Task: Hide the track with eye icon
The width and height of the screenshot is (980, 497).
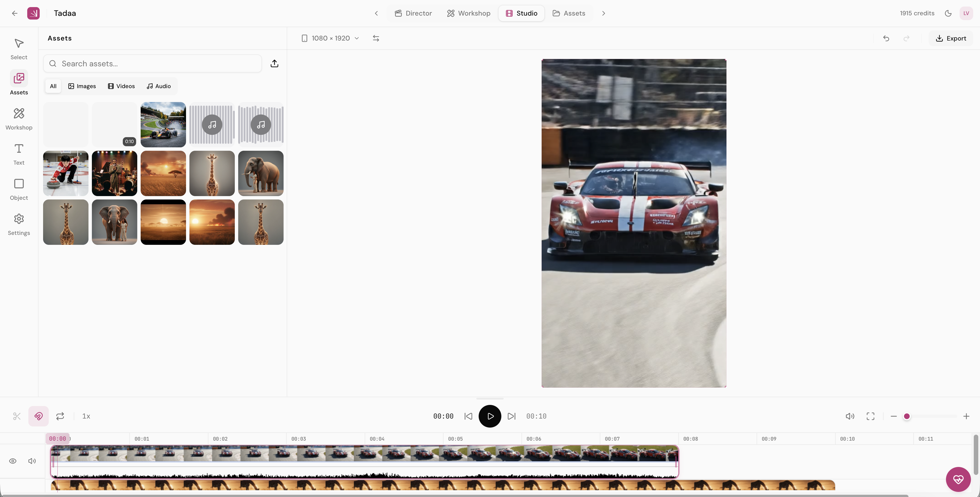Action: 12,461
